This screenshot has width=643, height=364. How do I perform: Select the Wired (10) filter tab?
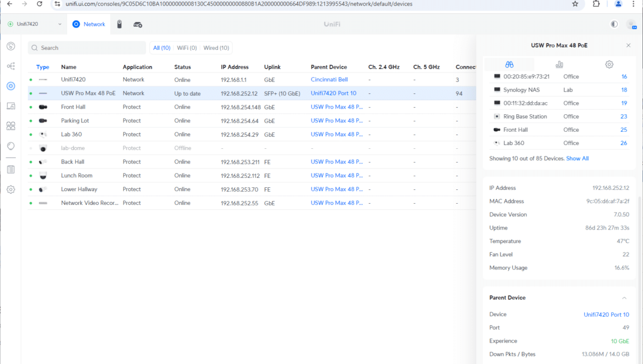click(216, 48)
